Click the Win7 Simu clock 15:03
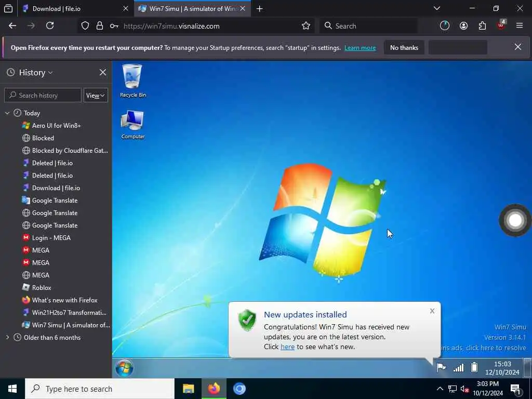The image size is (532, 399). (x=502, y=368)
